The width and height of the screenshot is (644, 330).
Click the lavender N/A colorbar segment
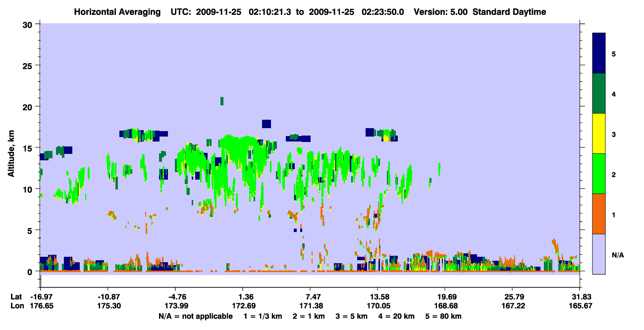click(599, 254)
